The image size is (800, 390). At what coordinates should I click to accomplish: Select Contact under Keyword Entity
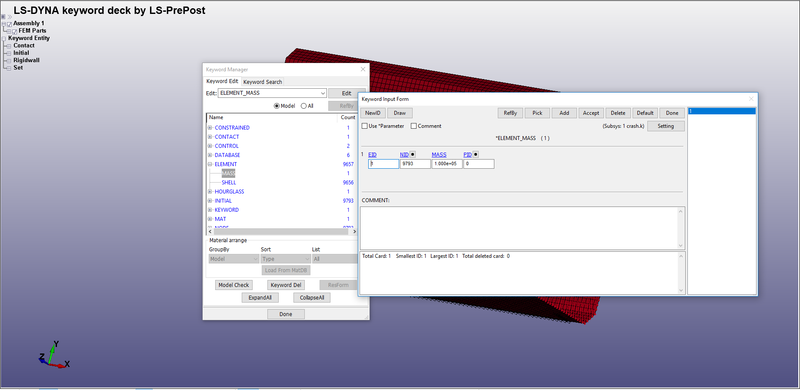tap(24, 45)
